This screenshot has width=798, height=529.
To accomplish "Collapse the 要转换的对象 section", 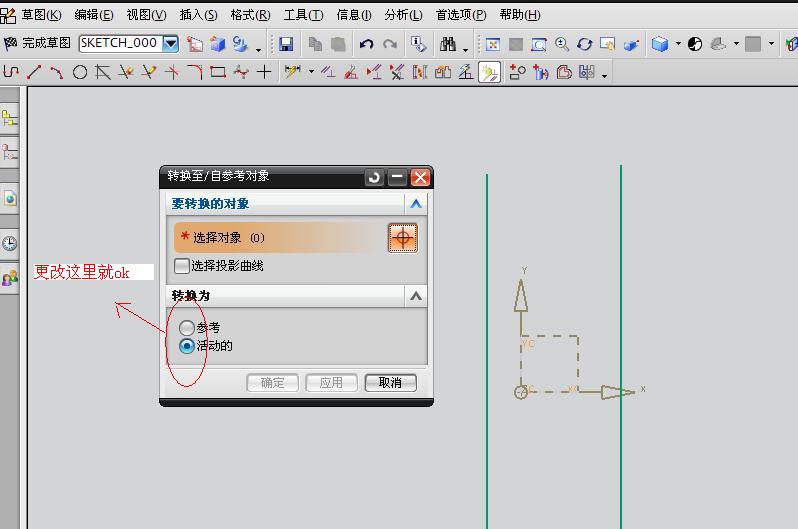I will coord(416,204).
